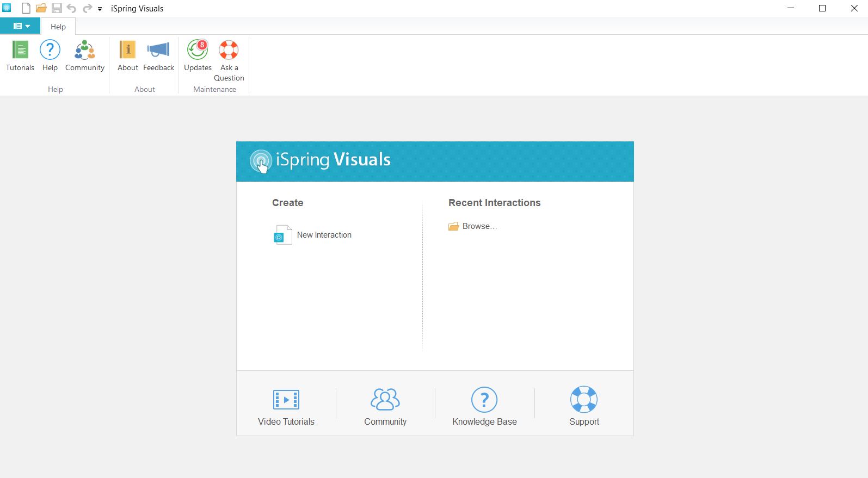
Task: Redo the action in title bar
Action: click(87, 8)
